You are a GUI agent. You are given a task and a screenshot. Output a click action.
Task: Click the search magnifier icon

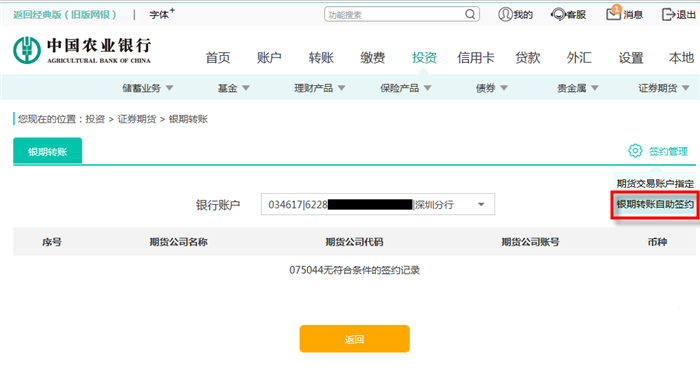click(x=470, y=14)
